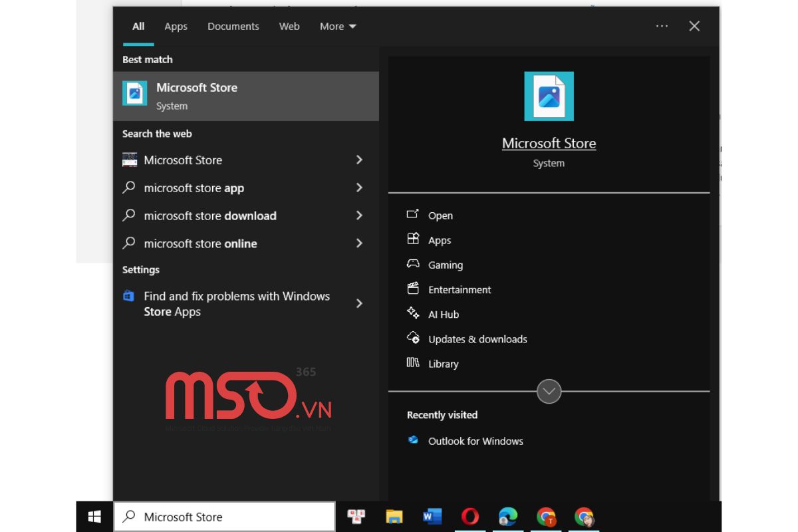Choose the Open action
This screenshot has width=798, height=532.
(x=440, y=215)
